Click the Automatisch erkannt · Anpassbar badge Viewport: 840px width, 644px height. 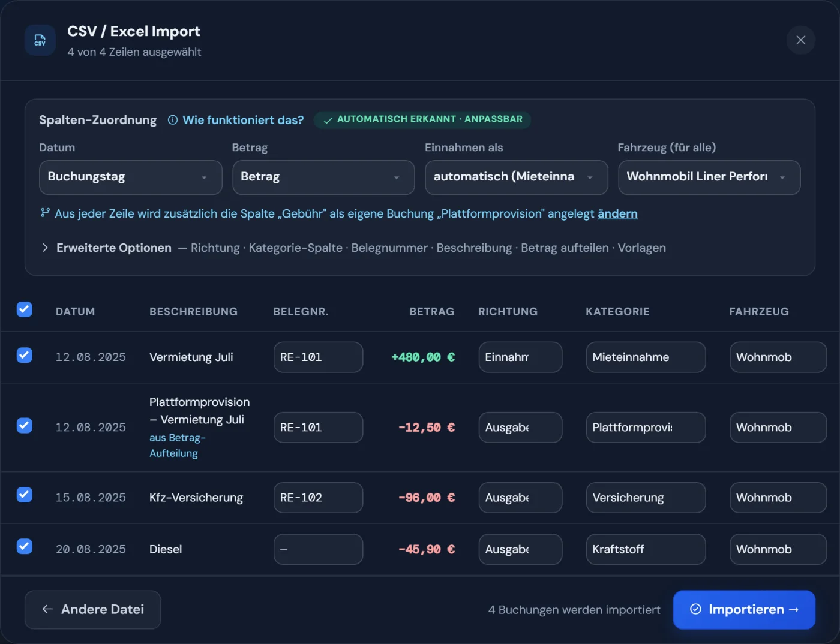(x=422, y=119)
